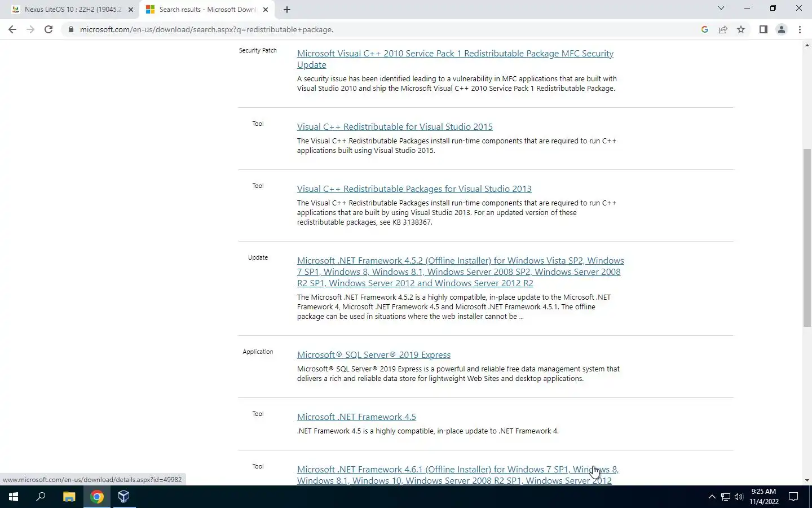View site security lock info
Viewport: 812px width, 508px height.
(71, 29)
